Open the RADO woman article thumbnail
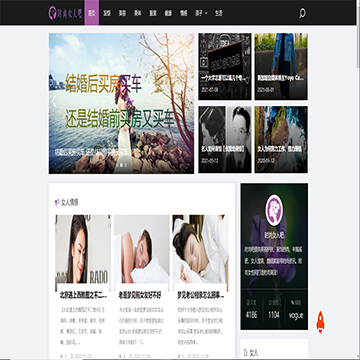The height and width of the screenshot is (360, 360). [x=83, y=249]
